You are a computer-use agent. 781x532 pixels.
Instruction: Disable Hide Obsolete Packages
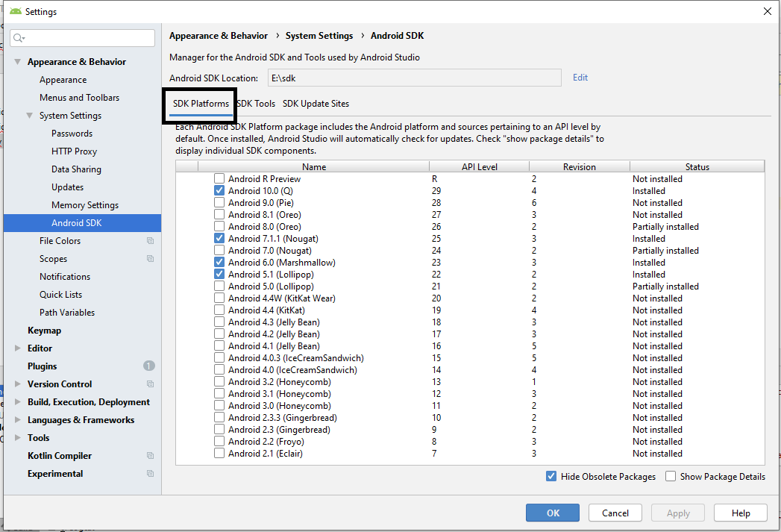(551, 477)
